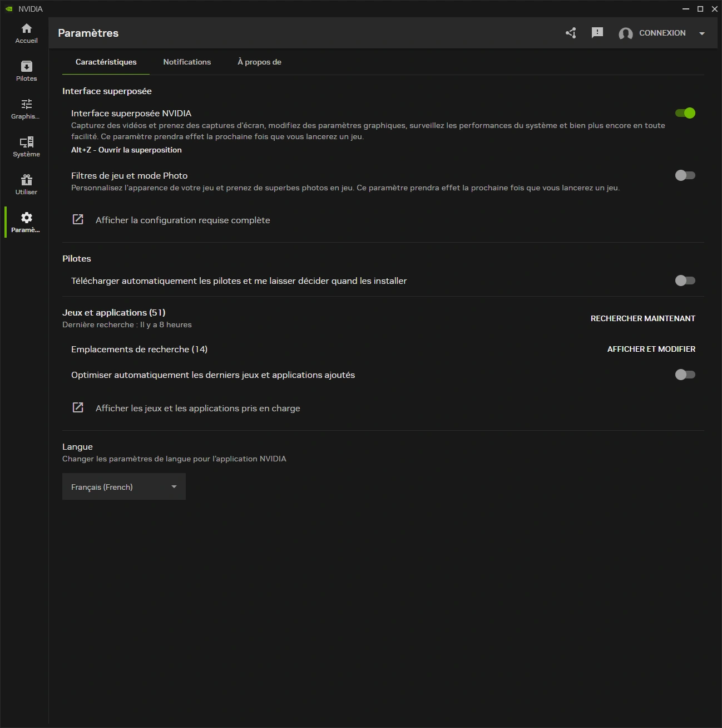Toggle automatic driver download switch

[x=685, y=281]
